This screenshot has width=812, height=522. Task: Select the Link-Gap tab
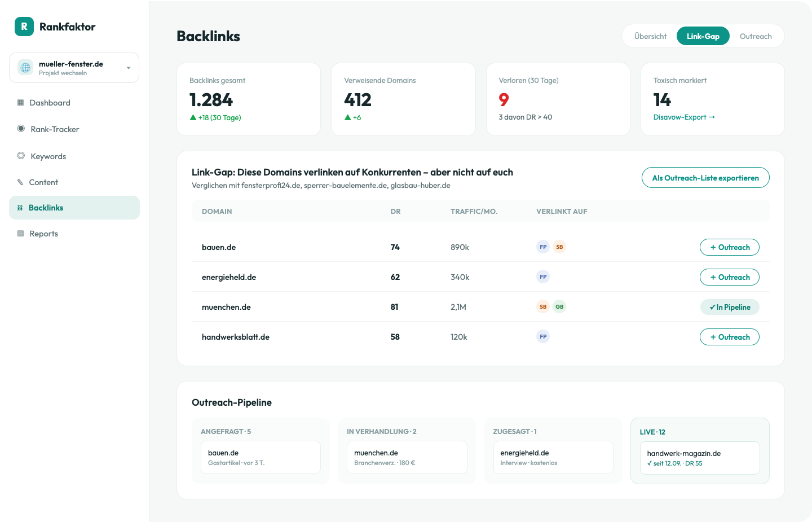pyautogui.click(x=703, y=36)
